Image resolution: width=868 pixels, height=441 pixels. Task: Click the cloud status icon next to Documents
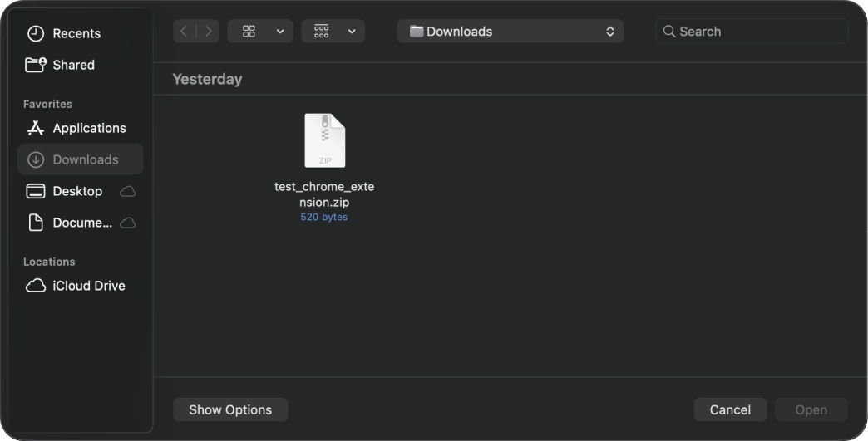128,223
